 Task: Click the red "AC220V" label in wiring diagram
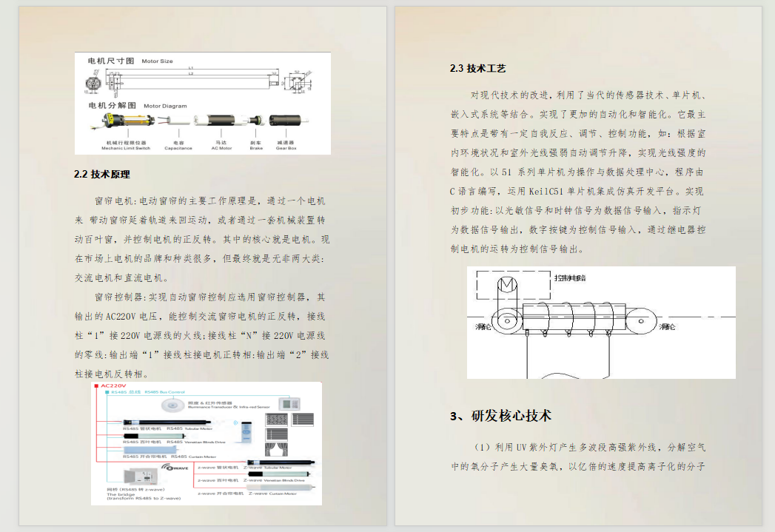click(x=113, y=385)
